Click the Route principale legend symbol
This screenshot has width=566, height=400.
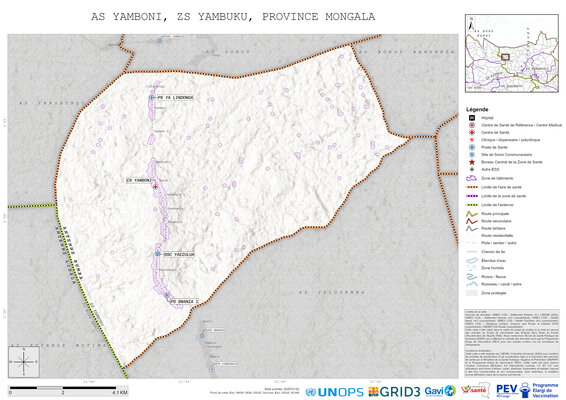(471, 214)
